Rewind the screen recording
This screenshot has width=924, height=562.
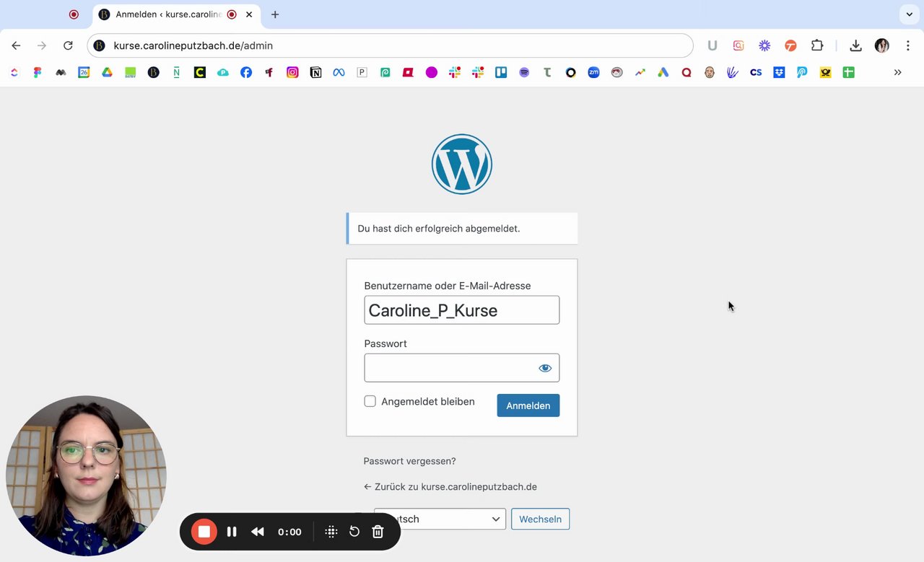(x=258, y=532)
